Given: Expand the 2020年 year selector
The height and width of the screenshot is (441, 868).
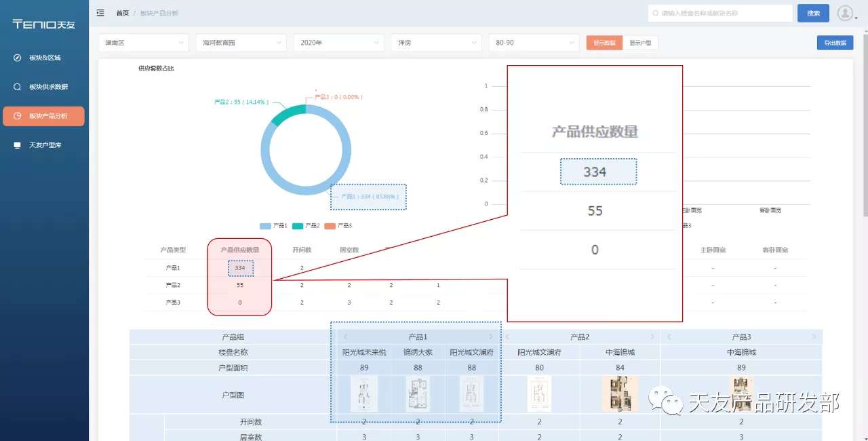Looking at the screenshot, I should (x=338, y=42).
